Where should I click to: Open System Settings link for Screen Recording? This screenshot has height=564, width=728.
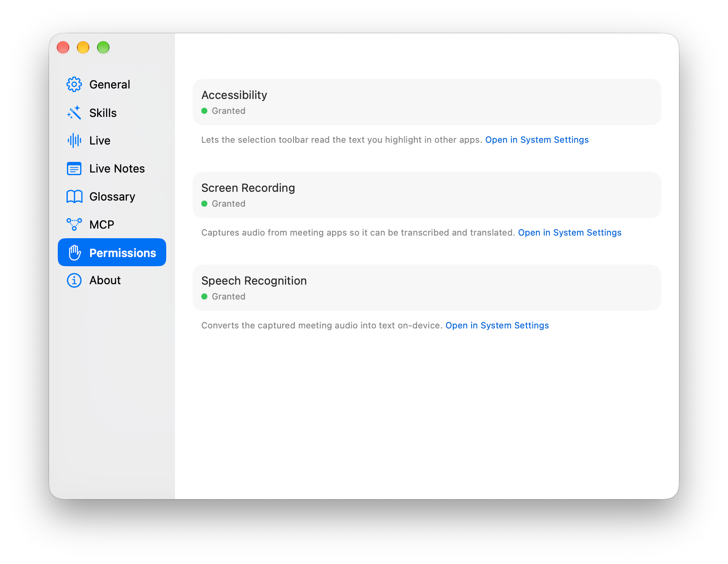[x=570, y=233]
